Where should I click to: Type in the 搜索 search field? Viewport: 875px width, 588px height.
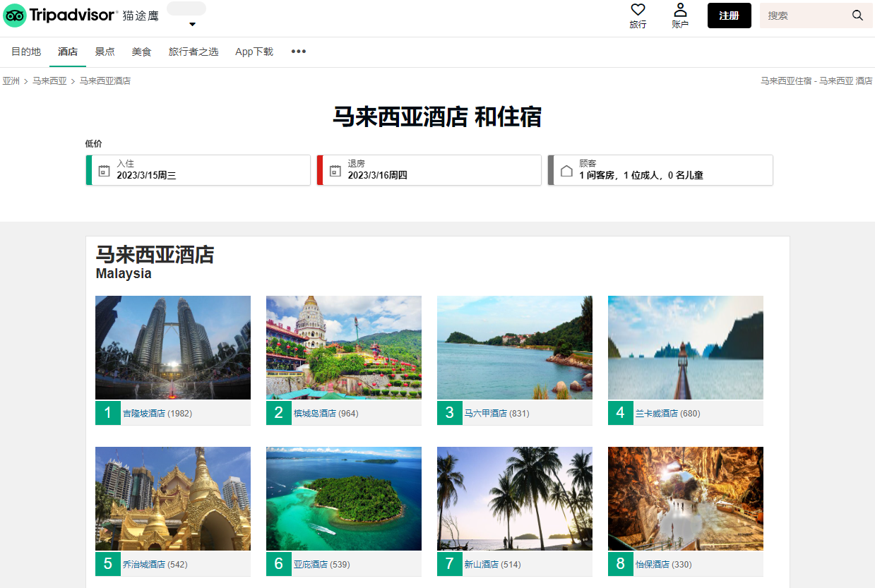pos(805,16)
